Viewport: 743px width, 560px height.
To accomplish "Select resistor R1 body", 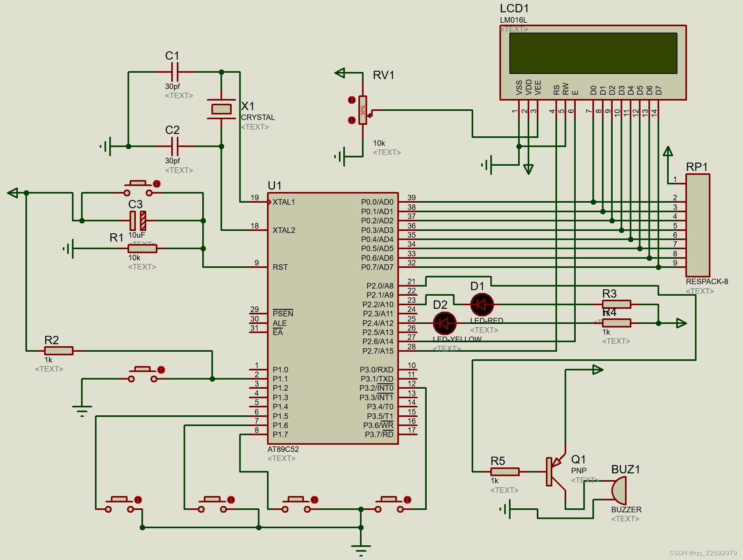I will click(142, 248).
